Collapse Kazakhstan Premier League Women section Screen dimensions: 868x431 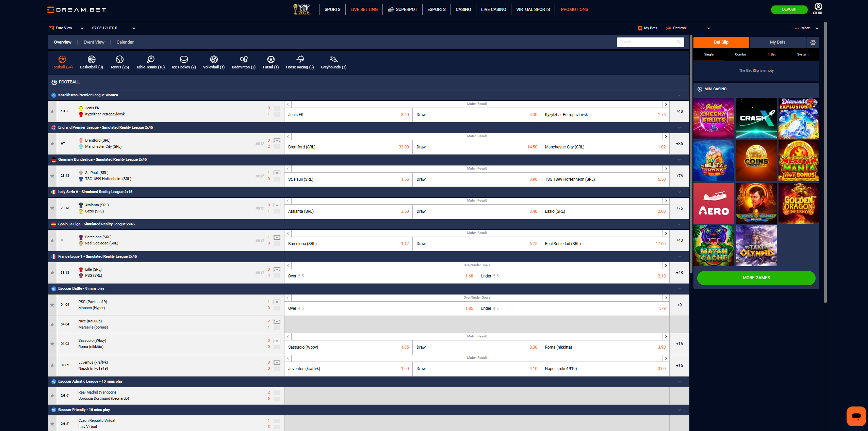679,95
